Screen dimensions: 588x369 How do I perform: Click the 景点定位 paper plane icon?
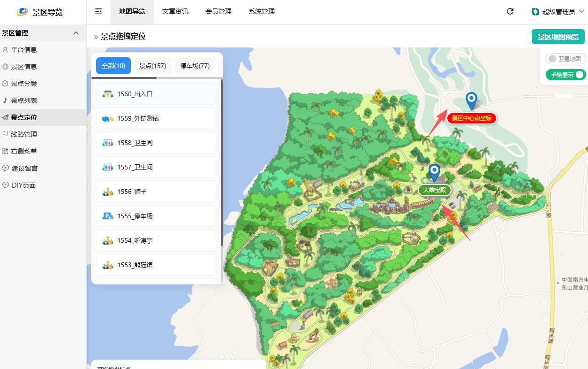[x=5, y=117]
